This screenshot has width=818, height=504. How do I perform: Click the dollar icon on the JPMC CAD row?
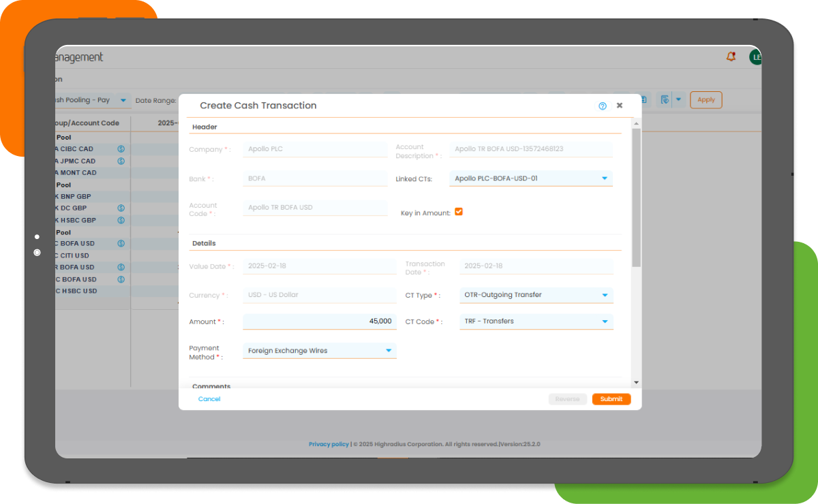click(x=121, y=161)
